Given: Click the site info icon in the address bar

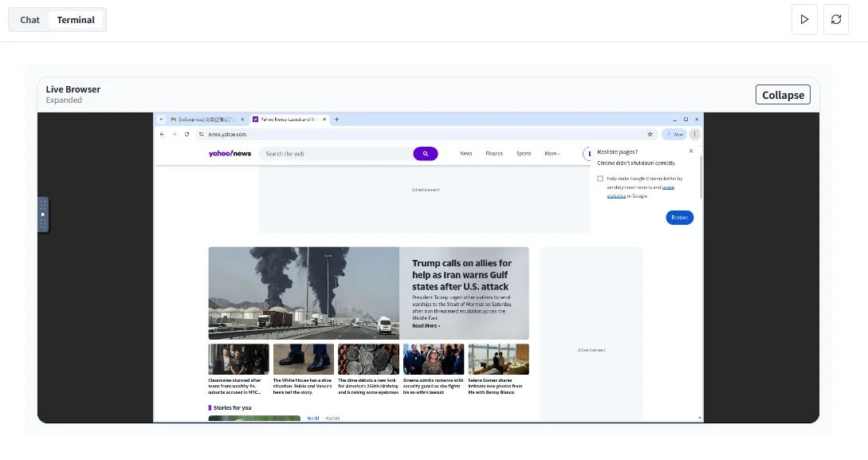Looking at the screenshot, I should (x=201, y=134).
